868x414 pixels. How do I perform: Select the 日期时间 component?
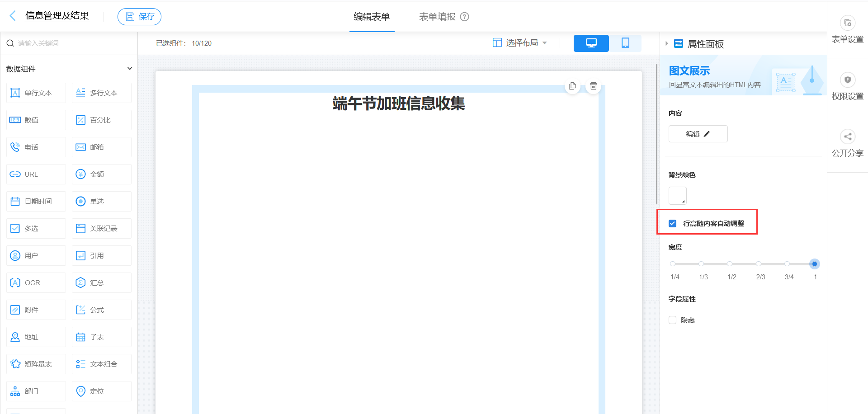click(36, 201)
